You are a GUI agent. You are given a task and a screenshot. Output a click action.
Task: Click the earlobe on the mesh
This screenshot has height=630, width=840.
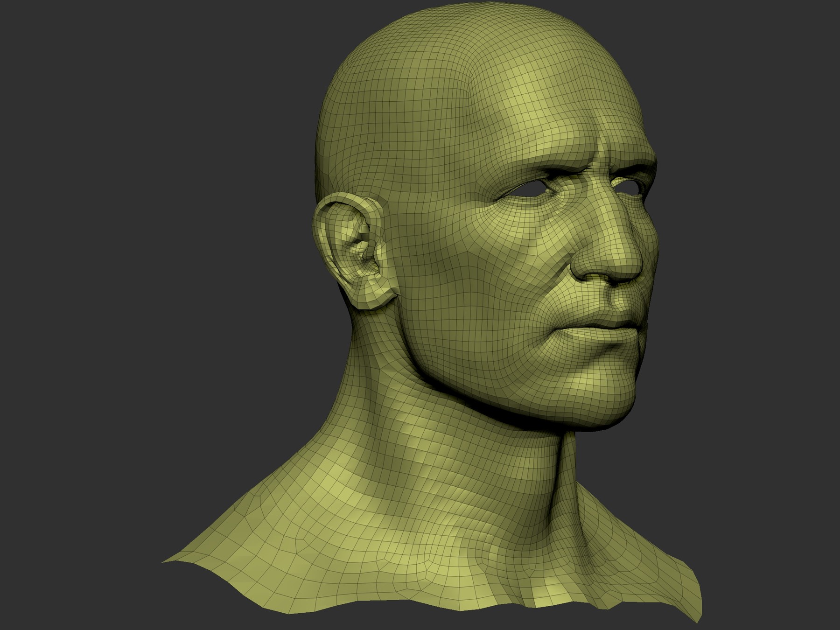coord(369,294)
